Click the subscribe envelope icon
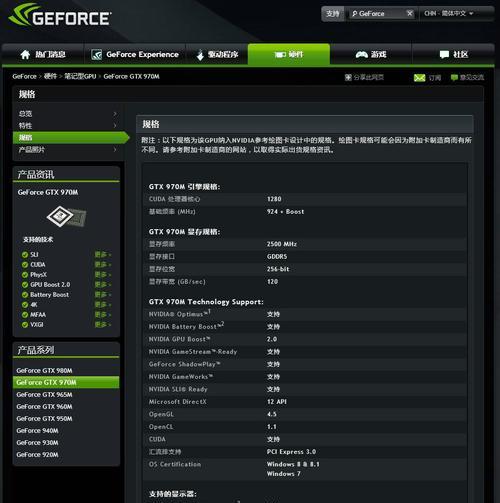Screen dimensions: 500x503 [419, 78]
